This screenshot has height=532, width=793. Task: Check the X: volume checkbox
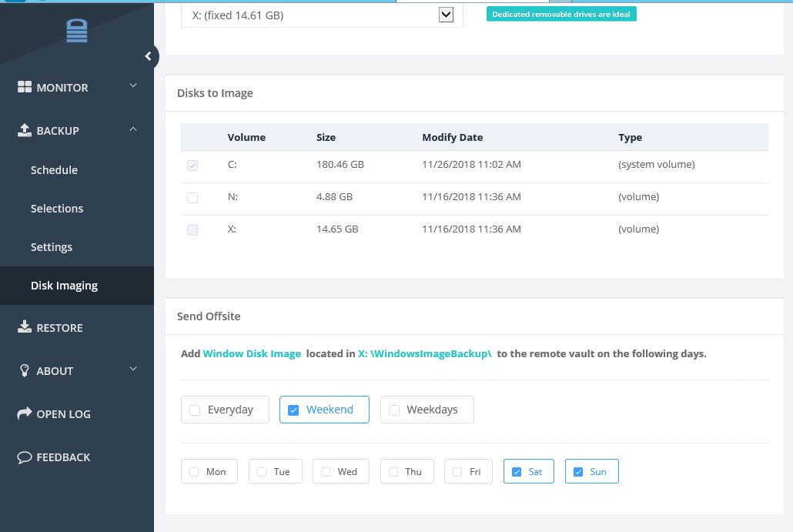click(192, 230)
